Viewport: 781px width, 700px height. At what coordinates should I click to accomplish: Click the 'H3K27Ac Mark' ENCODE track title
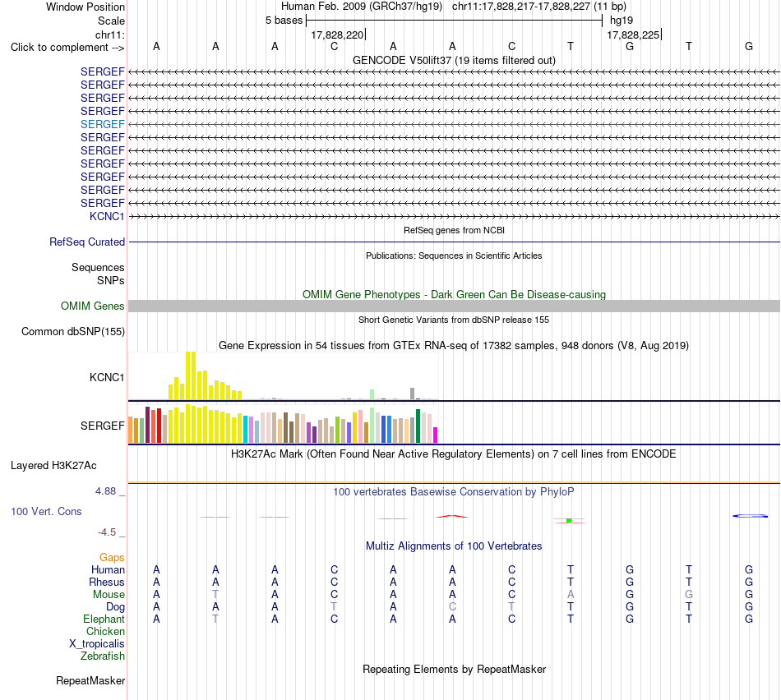click(454, 454)
